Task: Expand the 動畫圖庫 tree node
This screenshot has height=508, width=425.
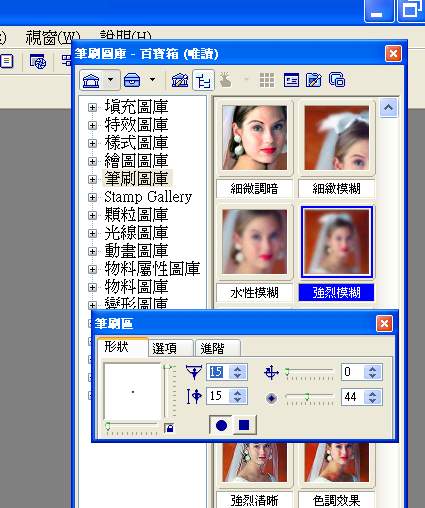Action: pos(92,251)
